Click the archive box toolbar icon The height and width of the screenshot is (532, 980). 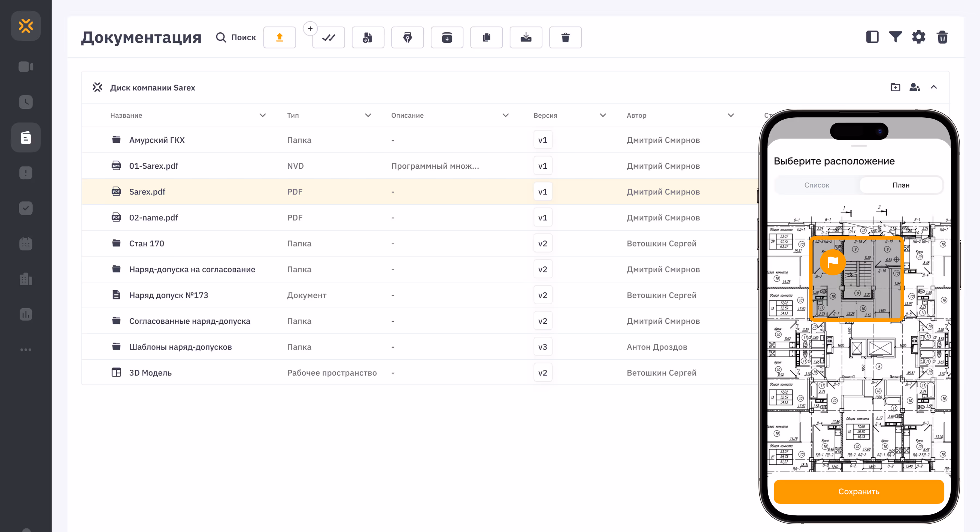[447, 37]
